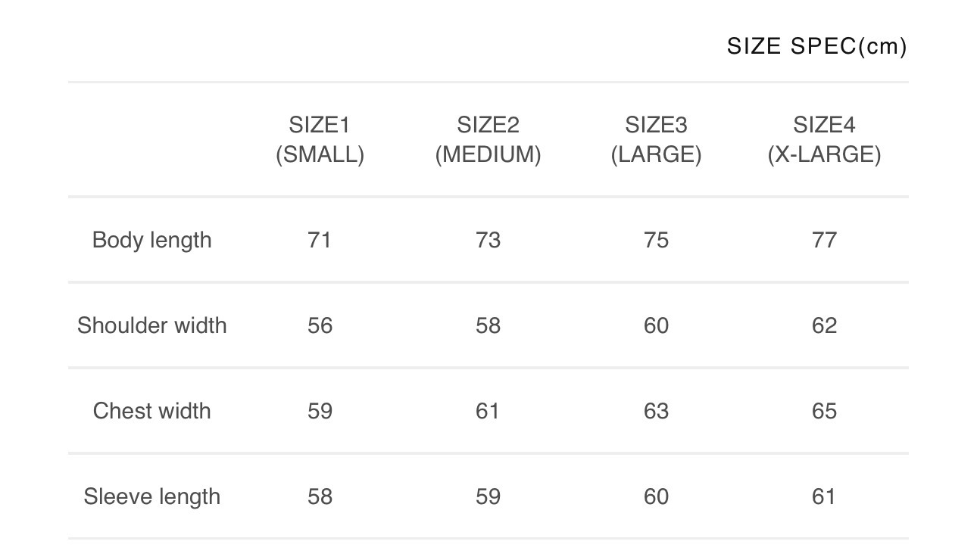Select the SIZE2 (MEDIUM) column header
Viewport: 977px width, 560px height.
(x=488, y=140)
